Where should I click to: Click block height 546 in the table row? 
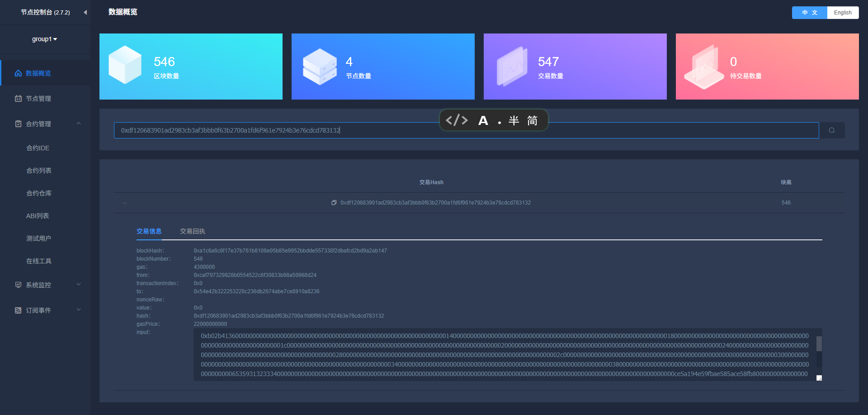tap(786, 203)
